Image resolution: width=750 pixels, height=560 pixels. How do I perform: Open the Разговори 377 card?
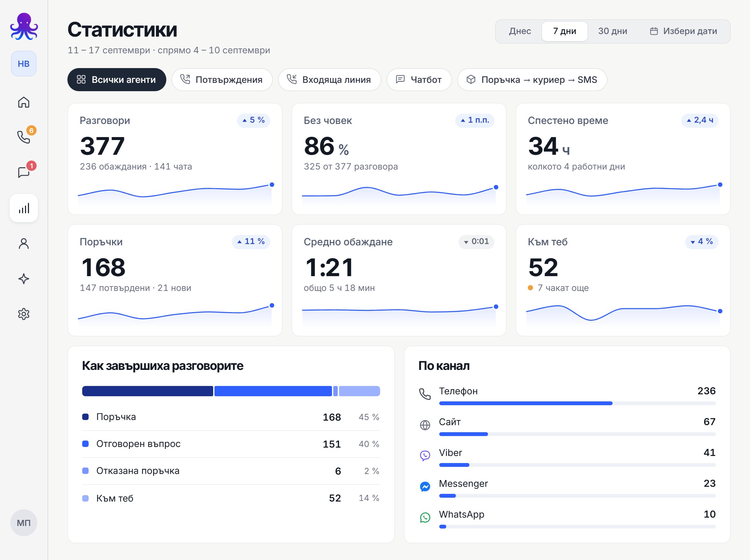point(175,159)
